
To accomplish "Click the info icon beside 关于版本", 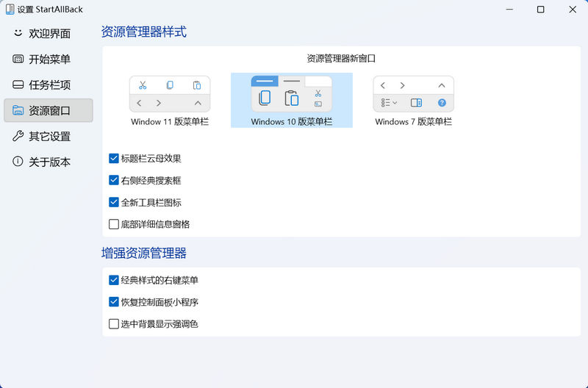I will (18, 162).
